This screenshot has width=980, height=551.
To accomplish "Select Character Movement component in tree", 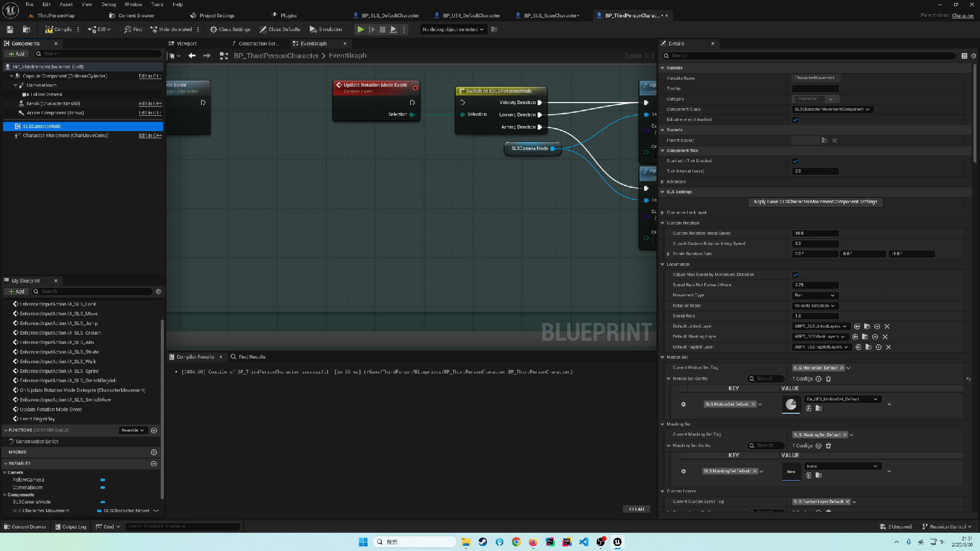I will [x=65, y=136].
